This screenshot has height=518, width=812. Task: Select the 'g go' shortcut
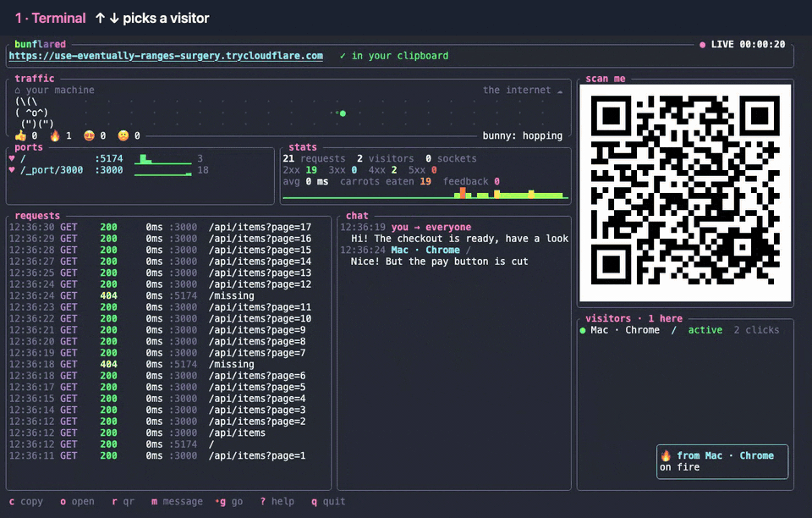[229, 501]
